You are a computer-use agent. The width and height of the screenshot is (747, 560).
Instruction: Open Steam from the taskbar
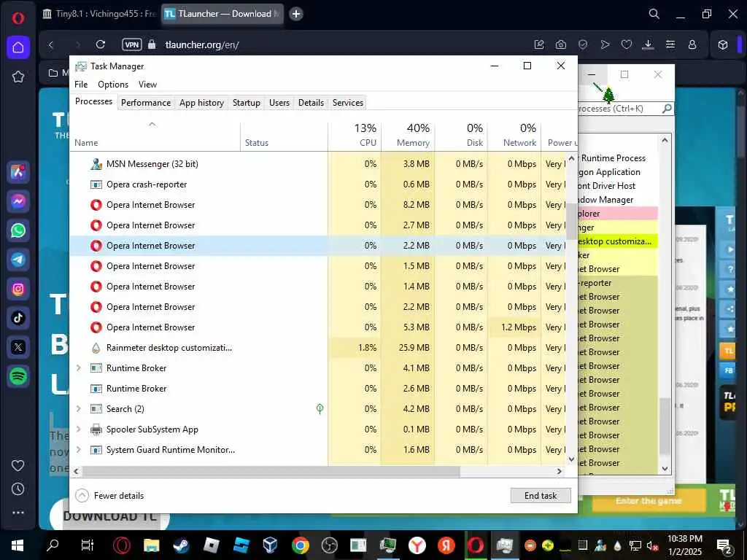pos(181,545)
